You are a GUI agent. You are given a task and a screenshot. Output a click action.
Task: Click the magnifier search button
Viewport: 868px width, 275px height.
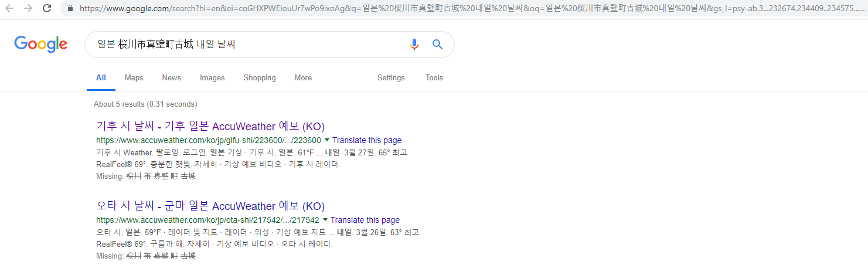click(437, 45)
